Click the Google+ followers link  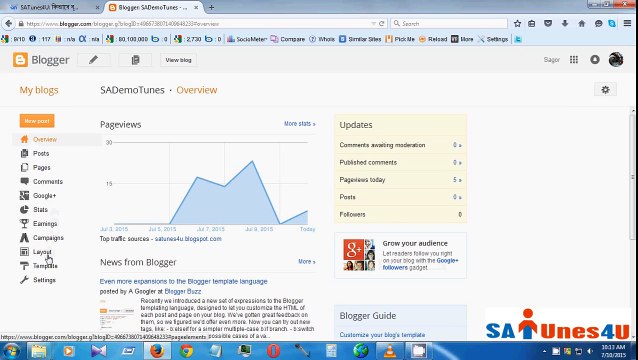[x=420, y=264]
